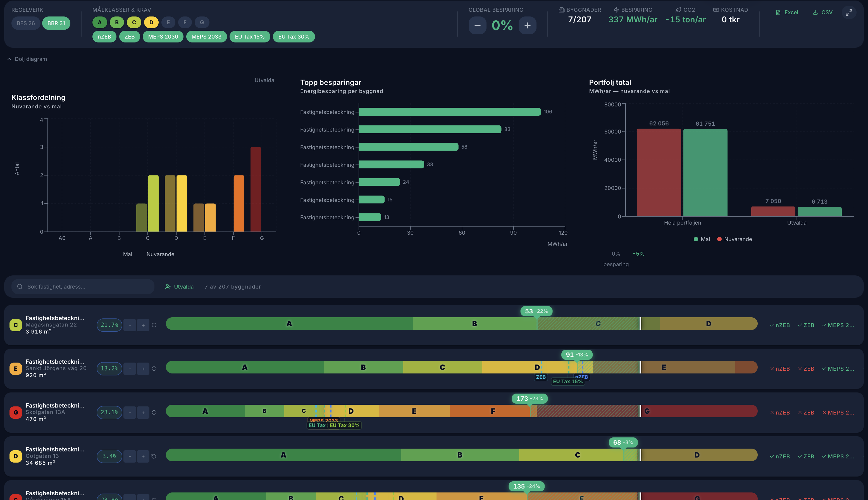Open fullscreen with the expand arrows icon

coord(849,13)
